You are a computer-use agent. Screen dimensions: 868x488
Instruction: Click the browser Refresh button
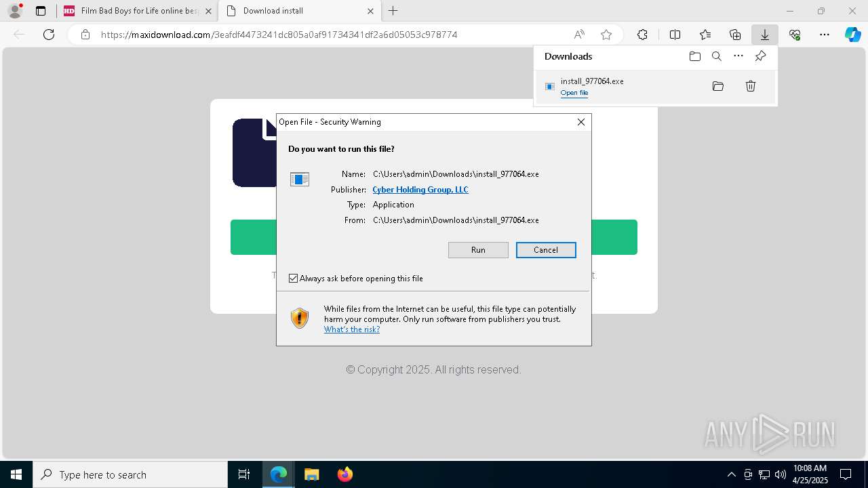[x=49, y=35]
